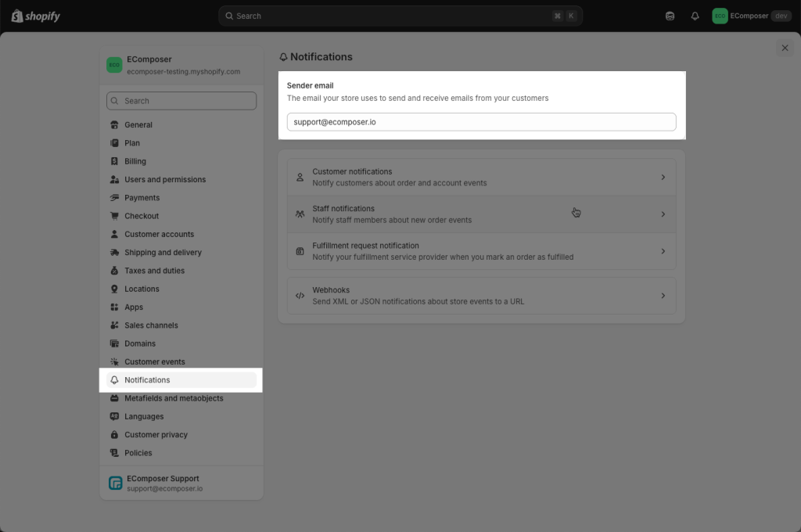The width and height of the screenshot is (801, 532).
Task: Open Webhooks using the right chevron
Action: point(663,296)
